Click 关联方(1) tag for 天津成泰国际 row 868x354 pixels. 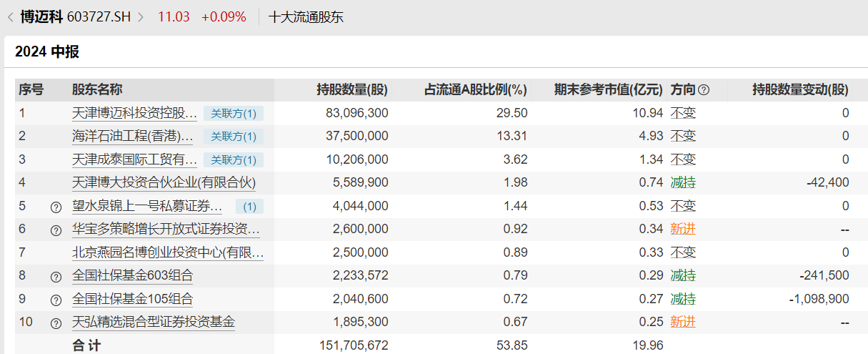pyautogui.click(x=234, y=159)
